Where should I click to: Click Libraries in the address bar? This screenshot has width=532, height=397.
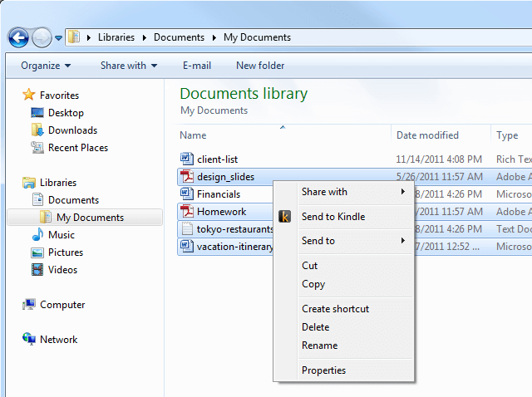[116, 37]
